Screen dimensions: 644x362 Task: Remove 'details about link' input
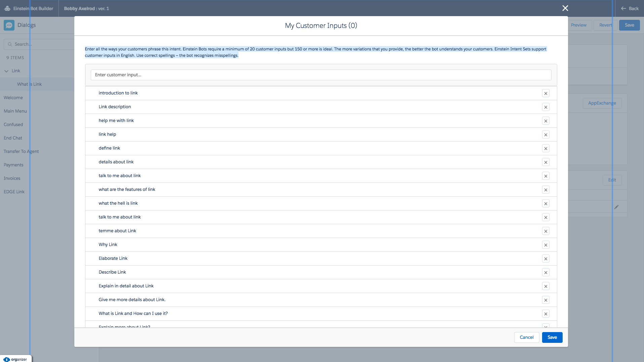tap(545, 162)
